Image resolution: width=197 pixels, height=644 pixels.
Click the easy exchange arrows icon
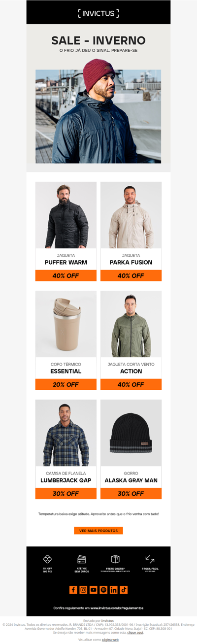[x=150, y=559]
